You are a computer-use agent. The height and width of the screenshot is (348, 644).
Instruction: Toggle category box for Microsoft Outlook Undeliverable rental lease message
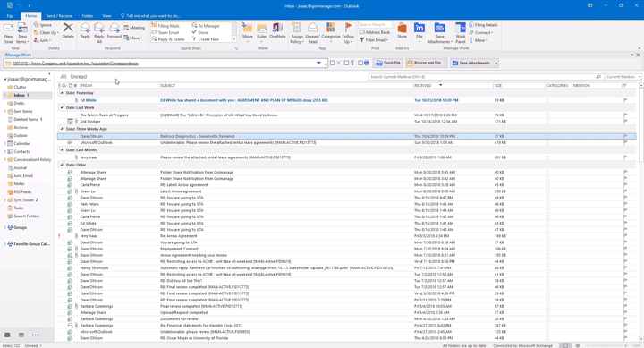547,142
